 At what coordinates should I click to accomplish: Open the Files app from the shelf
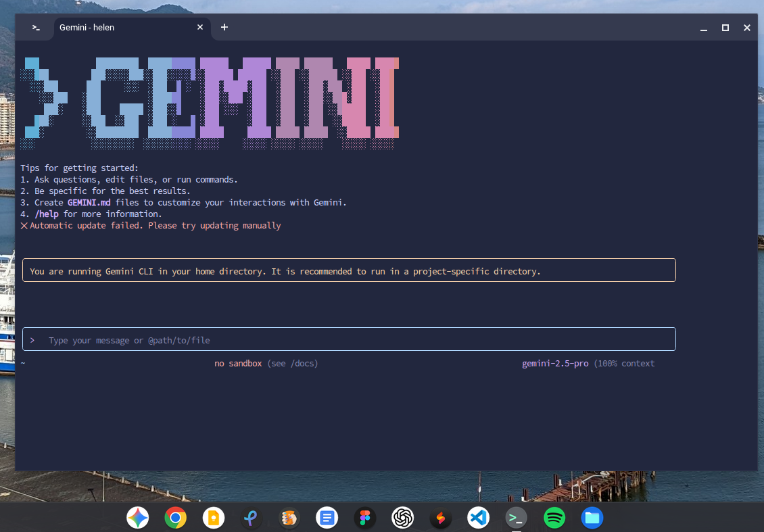click(x=592, y=518)
